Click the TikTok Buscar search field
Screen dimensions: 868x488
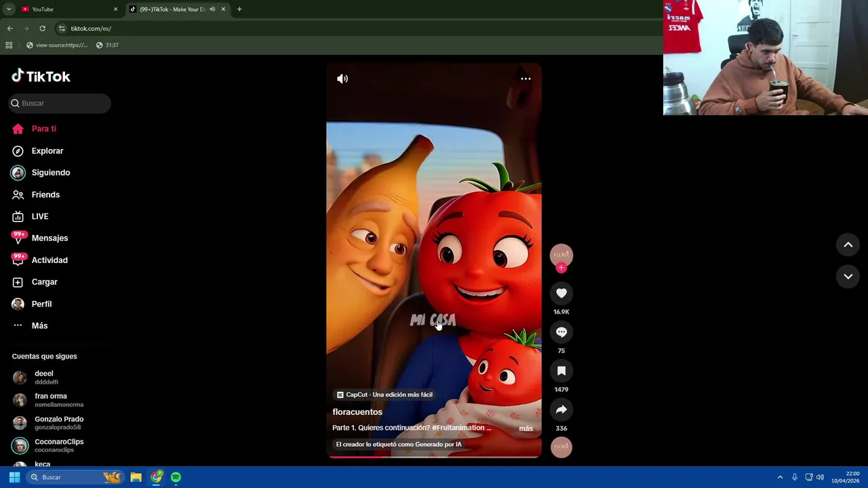coord(60,103)
